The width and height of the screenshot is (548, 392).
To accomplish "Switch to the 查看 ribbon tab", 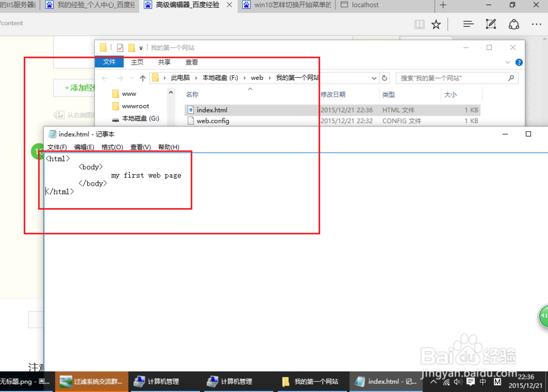I will click(x=192, y=62).
